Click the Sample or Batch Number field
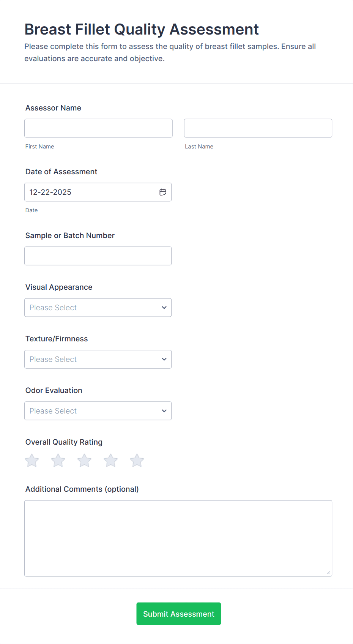Image resolution: width=353 pixels, height=644 pixels. click(98, 256)
